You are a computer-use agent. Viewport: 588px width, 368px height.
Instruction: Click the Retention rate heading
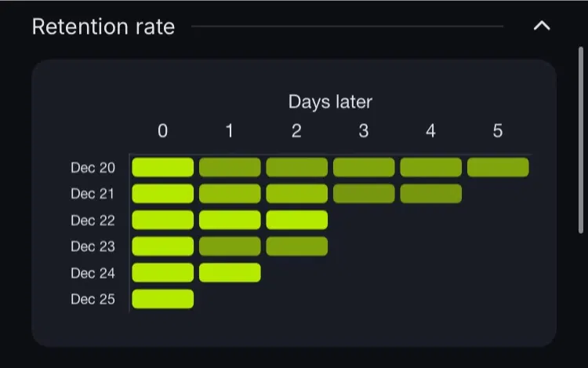click(x=103, y=27)
